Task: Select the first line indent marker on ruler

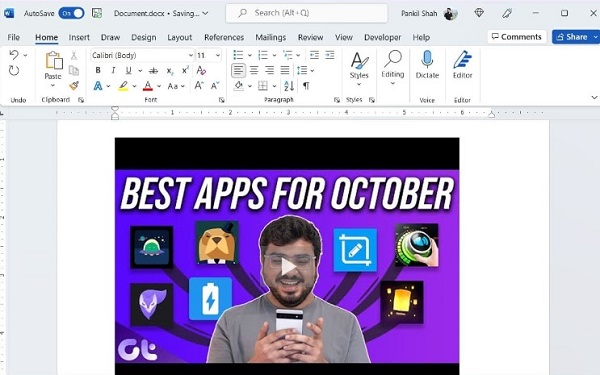Action: (x=115, y=109)
